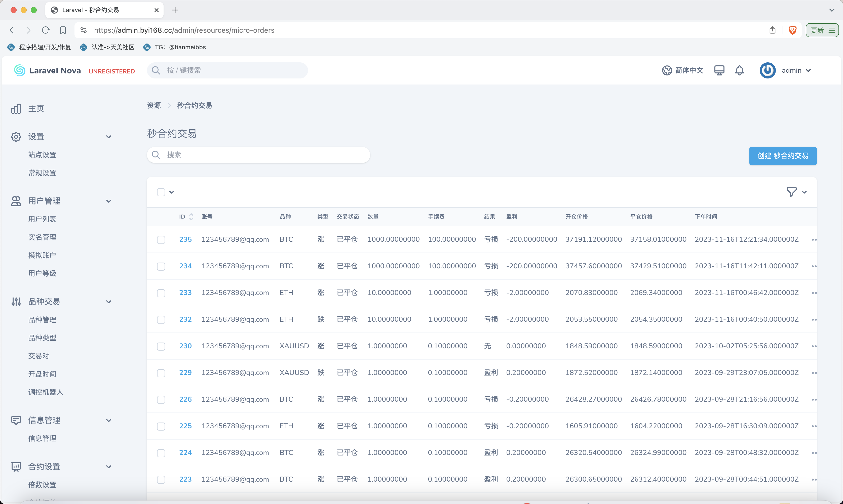The image size is (843, 504).
Task: Click the browser forward arrow
Action: click(x=28, y=30)
